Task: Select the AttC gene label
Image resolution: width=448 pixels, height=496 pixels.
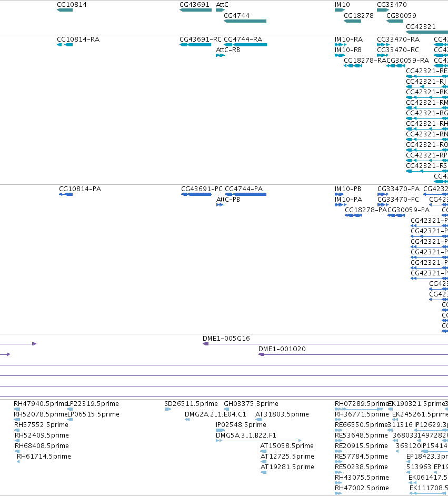Action: [x=222, y=5]
